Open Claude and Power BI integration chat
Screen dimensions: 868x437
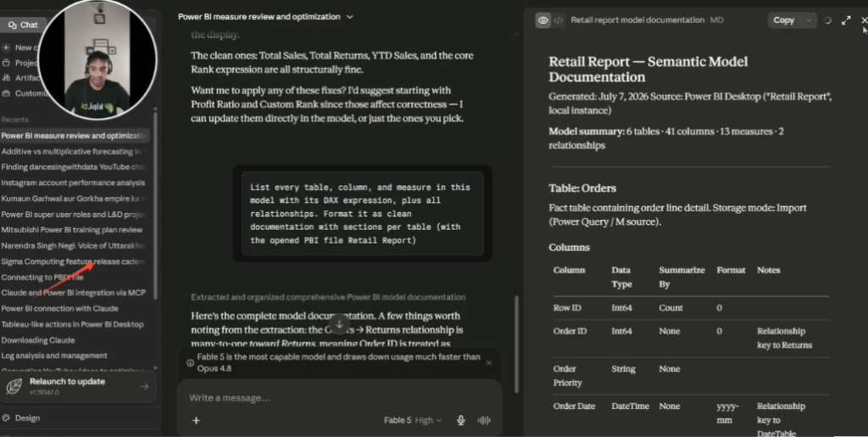click(x=75, y=293)
